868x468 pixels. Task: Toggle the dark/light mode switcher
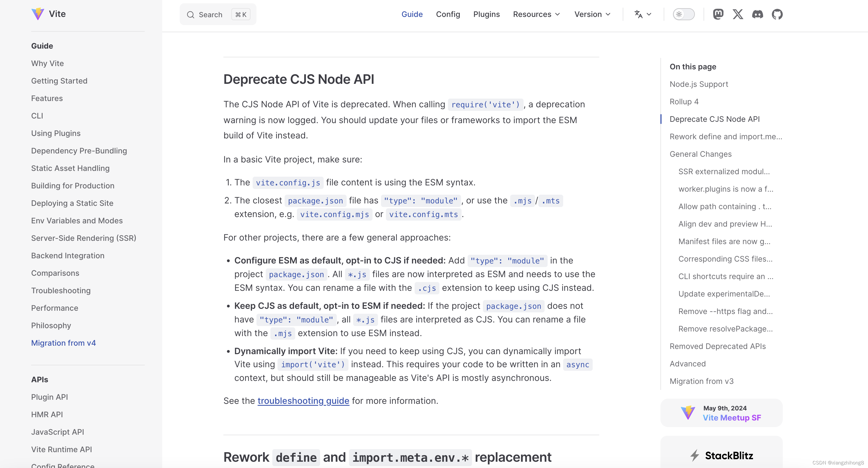point(684,14)
